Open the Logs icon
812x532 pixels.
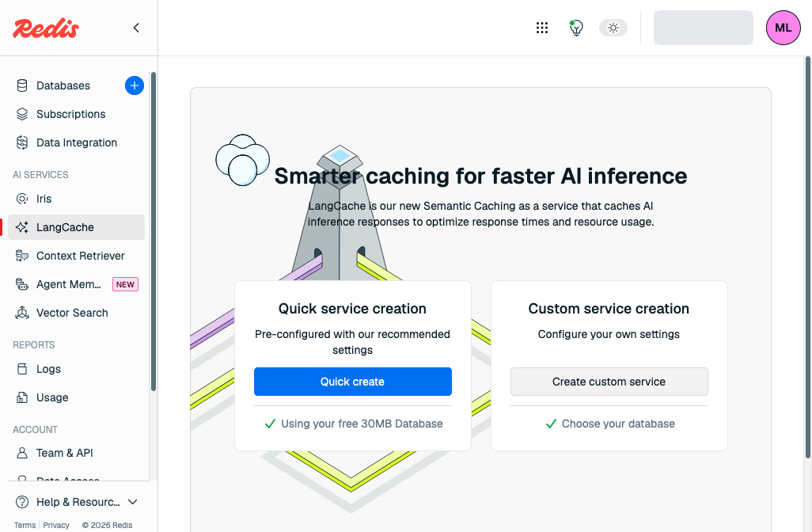click(21, 369)
